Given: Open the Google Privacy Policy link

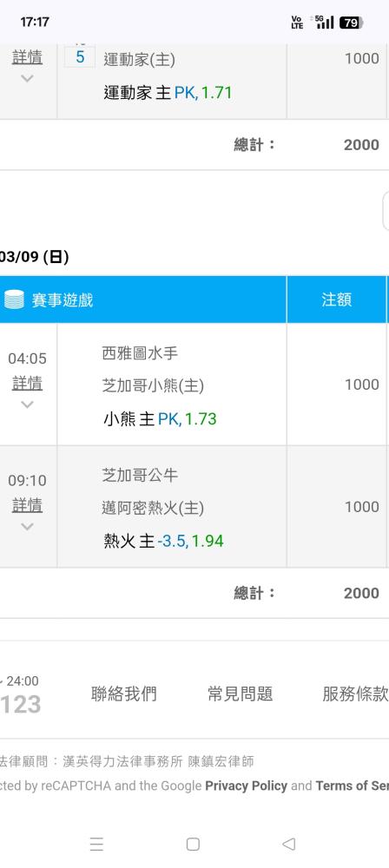Looking at the screenshot, I should (246, 786).
